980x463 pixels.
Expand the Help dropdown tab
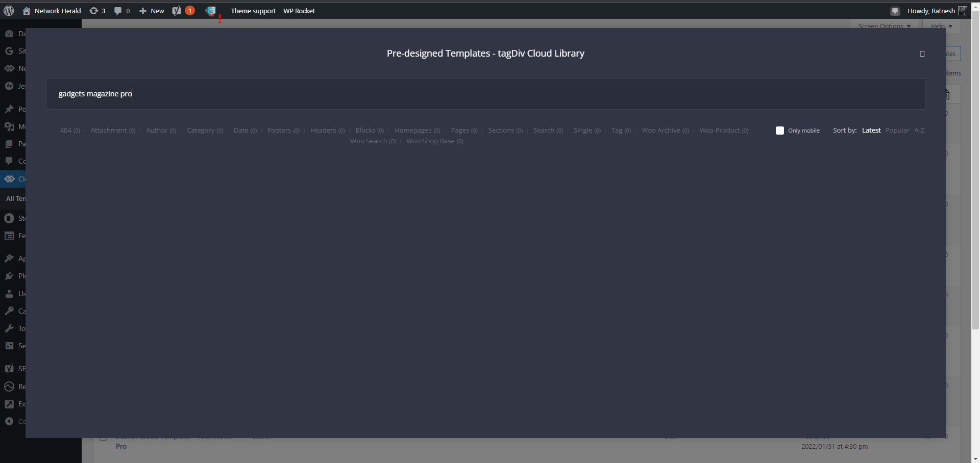pyautogui.click(x=942, y=26)
